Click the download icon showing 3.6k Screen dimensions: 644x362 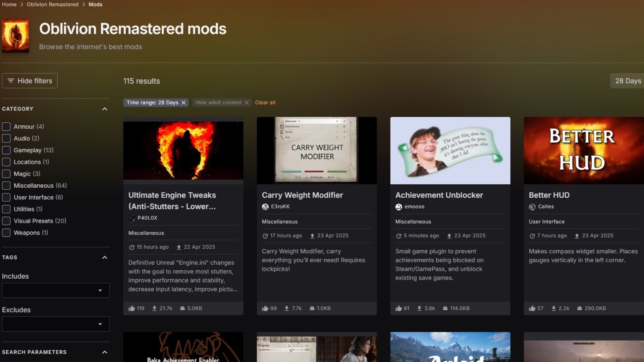419,308
